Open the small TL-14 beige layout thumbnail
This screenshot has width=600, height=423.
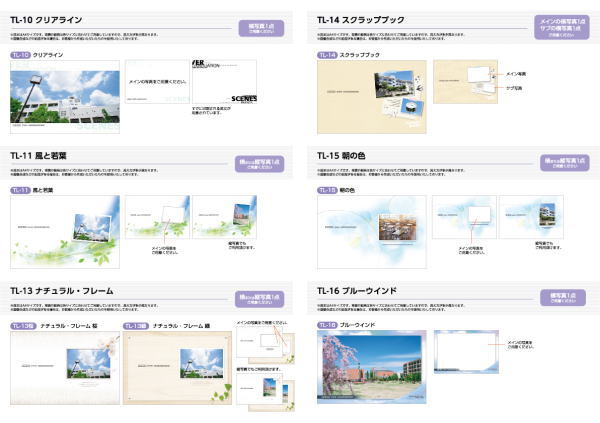click(465, 82)
